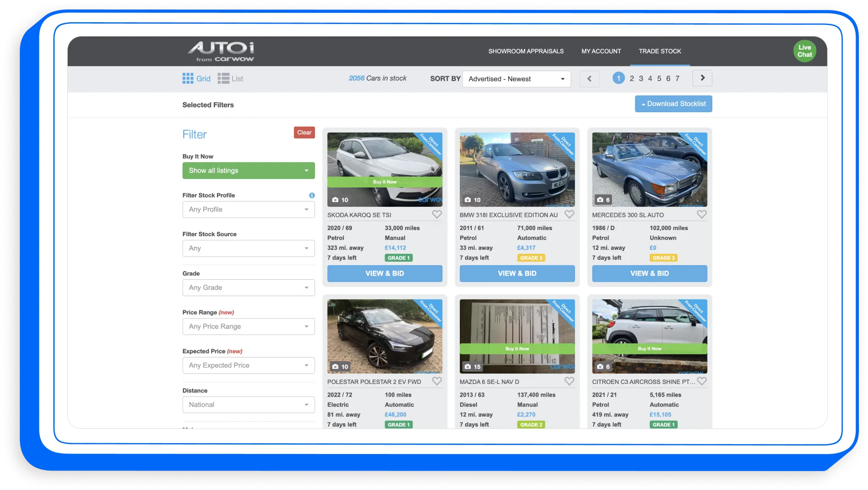This screenshot has height=490, width=868.
Task: Switch to List view
Action: click(231, 79)
